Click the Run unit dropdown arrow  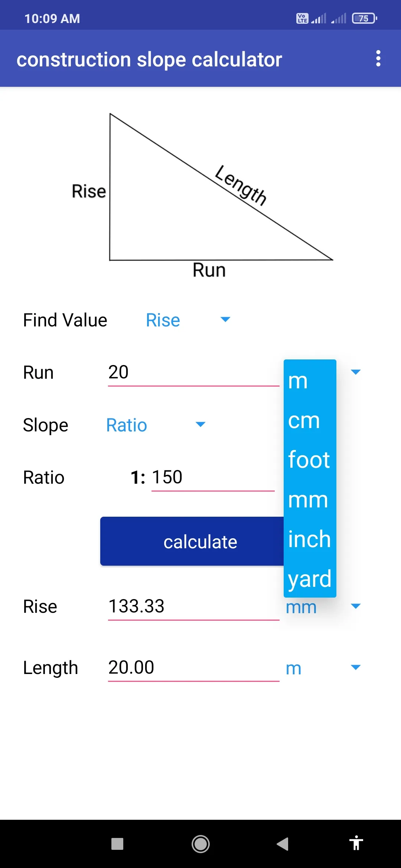356,372
